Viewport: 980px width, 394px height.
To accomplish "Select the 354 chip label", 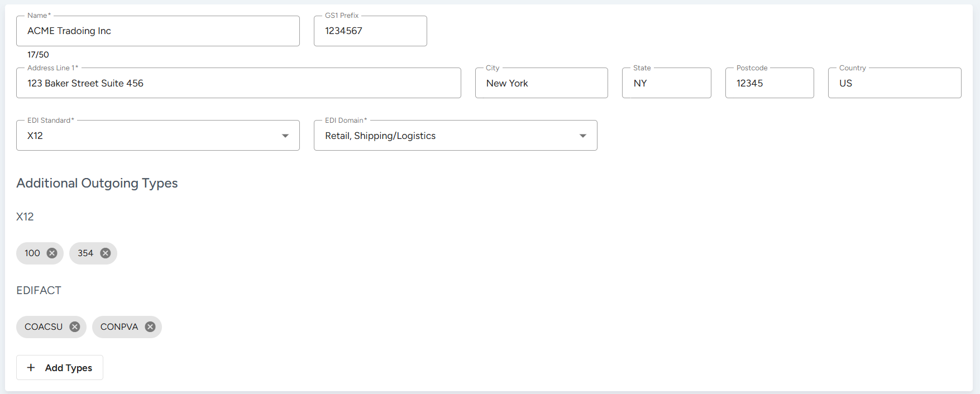I will pos(85,253).
